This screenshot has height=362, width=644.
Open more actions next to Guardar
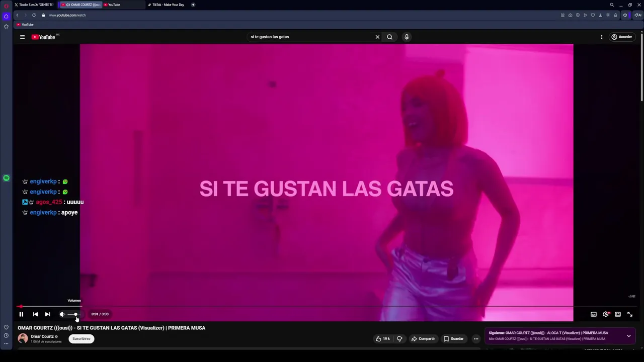(476, 339)
